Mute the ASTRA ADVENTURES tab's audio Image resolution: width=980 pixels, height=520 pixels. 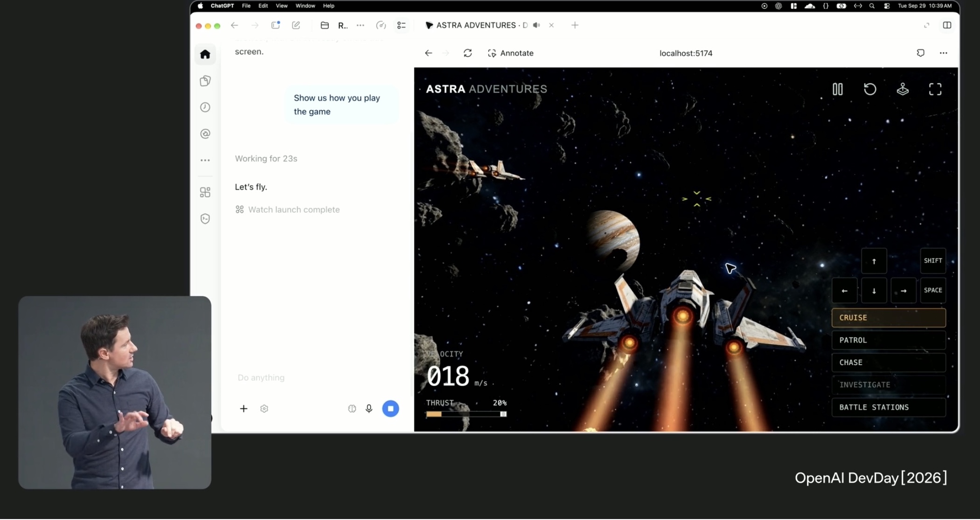[536, 25]
